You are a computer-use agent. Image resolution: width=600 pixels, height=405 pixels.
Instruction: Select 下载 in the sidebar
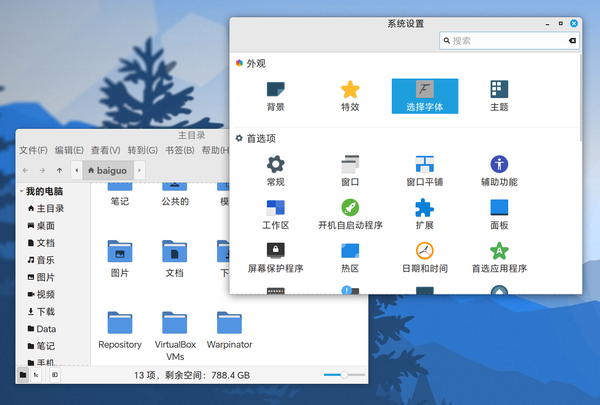click(x=41, y=312)
